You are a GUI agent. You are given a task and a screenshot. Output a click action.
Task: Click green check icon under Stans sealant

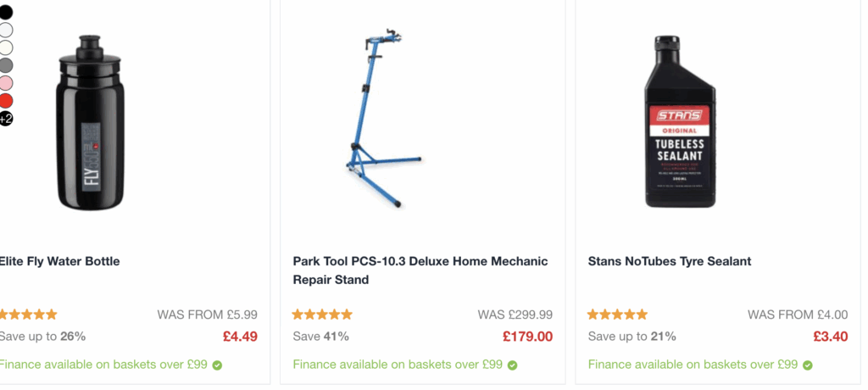pos(807,365)
